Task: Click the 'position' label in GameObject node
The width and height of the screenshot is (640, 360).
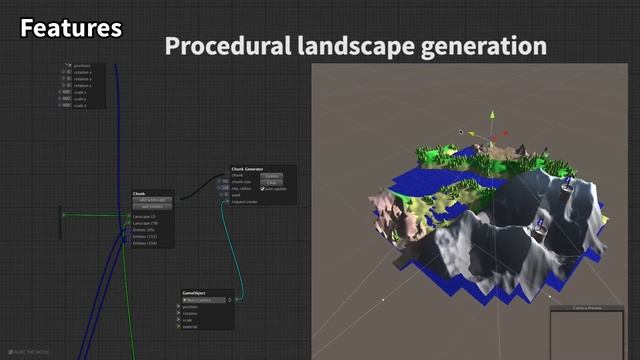Action: [x=190, y=307]
